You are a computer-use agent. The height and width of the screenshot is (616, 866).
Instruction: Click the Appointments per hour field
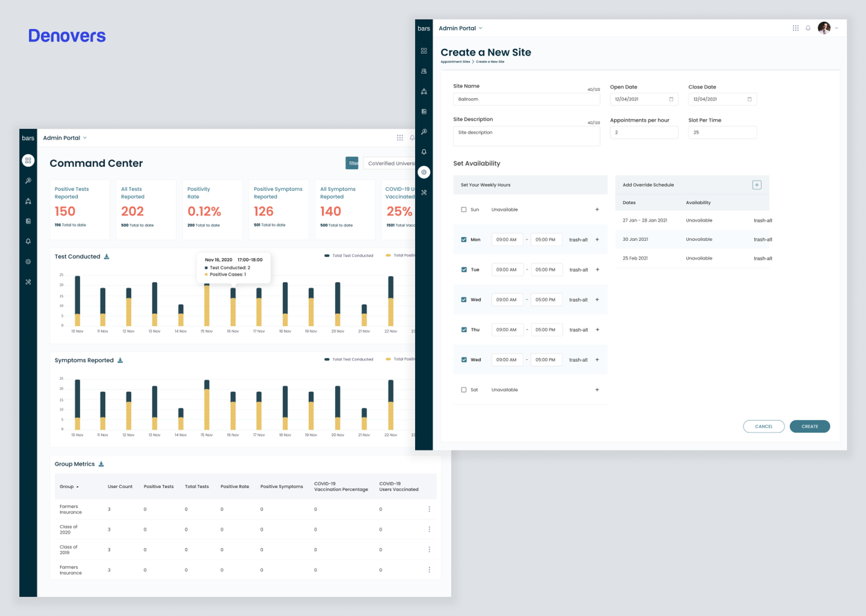tap(644, 132)
